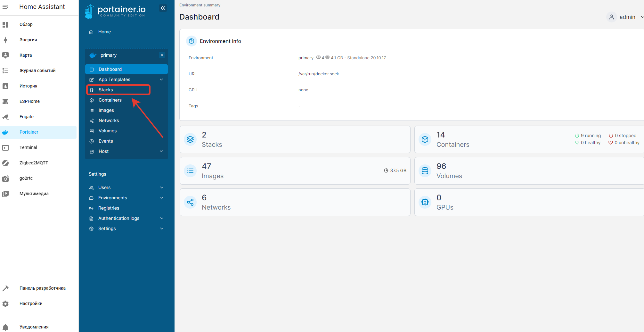Click the Volumes database icon in dashboard tile
Screen dimensions: 644x332
425,171
